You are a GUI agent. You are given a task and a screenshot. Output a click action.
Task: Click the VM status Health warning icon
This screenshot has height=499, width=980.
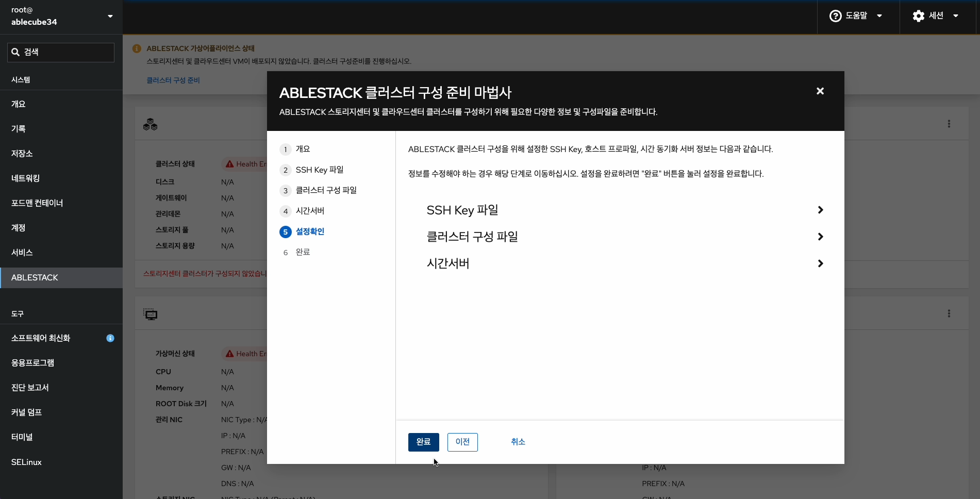(230, 354)
